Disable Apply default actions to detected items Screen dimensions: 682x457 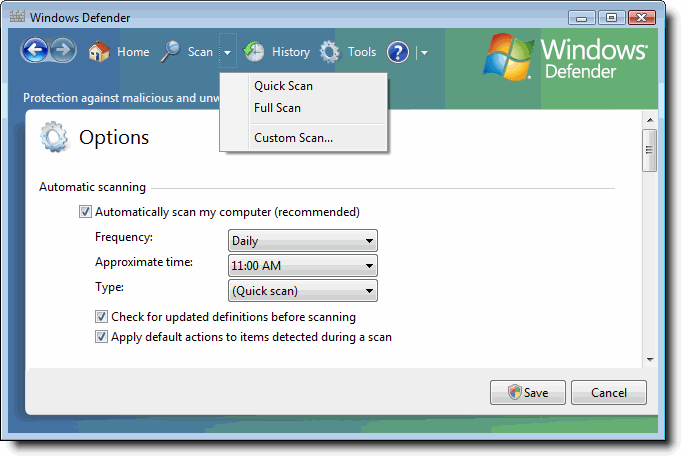click(101, 337)
